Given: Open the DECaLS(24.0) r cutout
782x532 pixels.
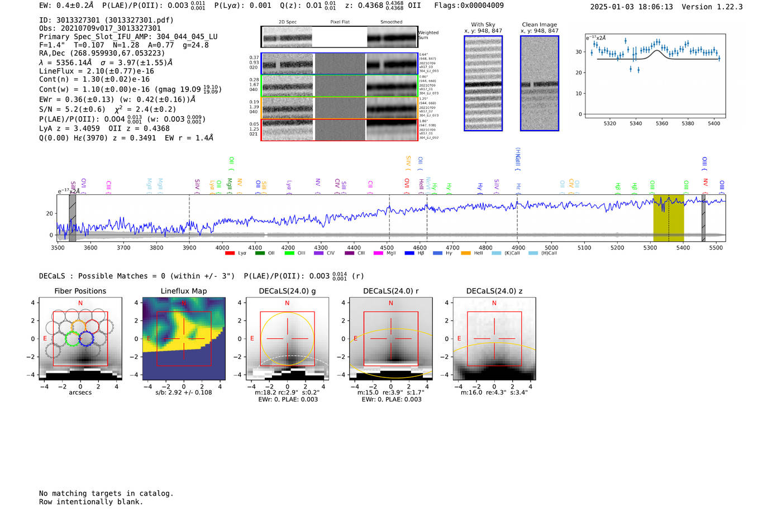Looking at the screenshot, I should pyautogui.click(x=391, y=339).
